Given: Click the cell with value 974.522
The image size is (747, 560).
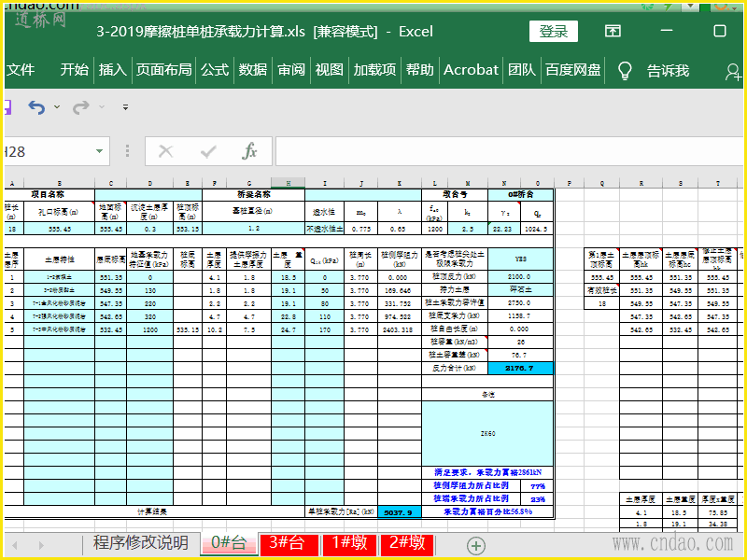Looking at the screenshot, I should coord(400,316).
